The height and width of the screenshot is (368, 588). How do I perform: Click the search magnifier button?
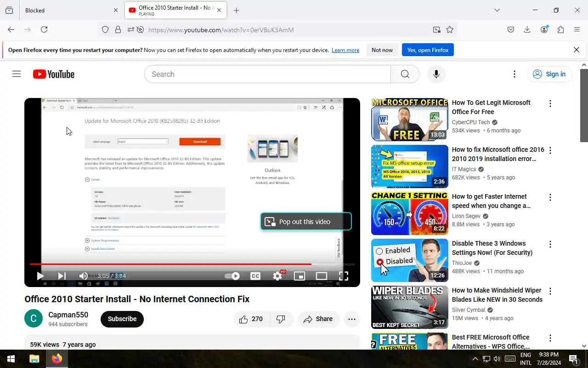click(405, 74)
